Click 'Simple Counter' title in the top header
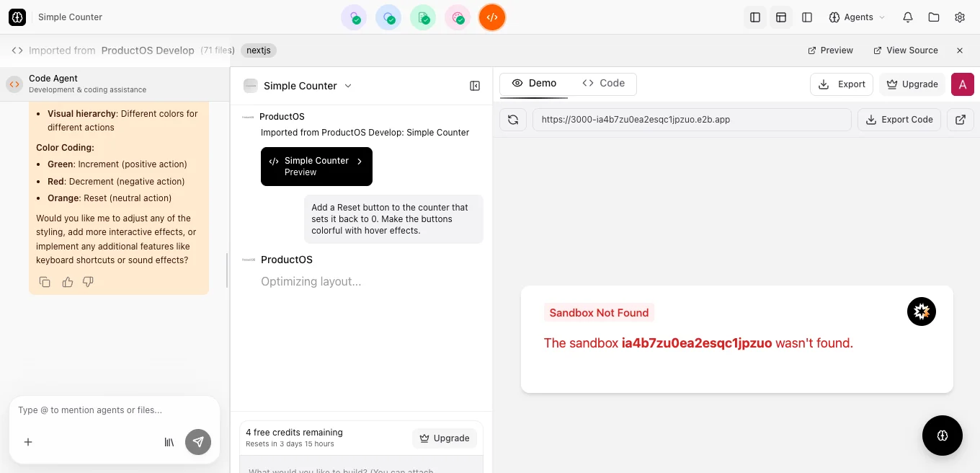The height and width of the screenshot is (473, 980). point(70,17)
